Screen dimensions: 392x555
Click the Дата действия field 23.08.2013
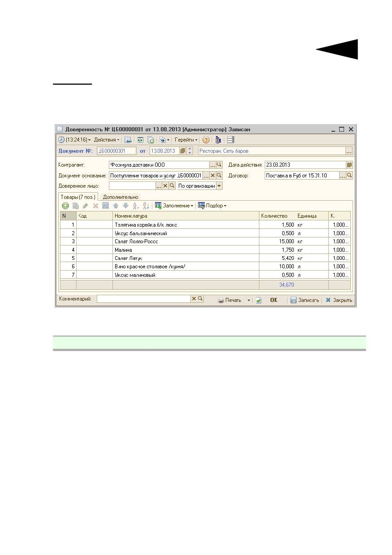coord(305,164)
